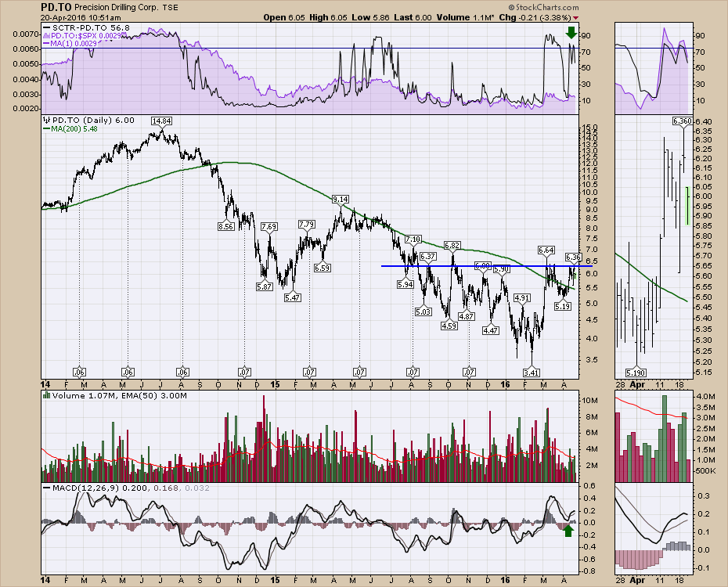
Task: Click the 7.69 price label
Action: coord(268,226)
